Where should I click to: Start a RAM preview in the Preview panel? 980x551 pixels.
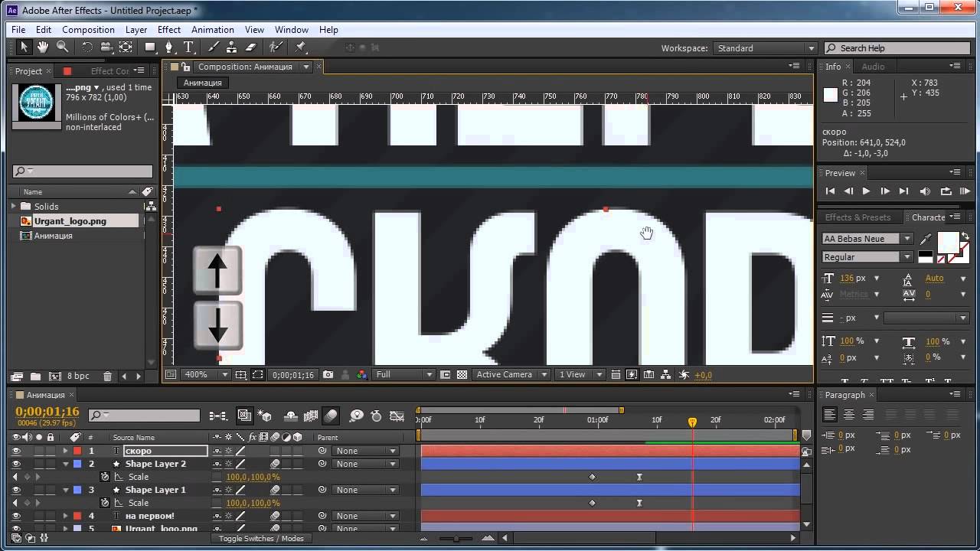[x=965, y=191]
